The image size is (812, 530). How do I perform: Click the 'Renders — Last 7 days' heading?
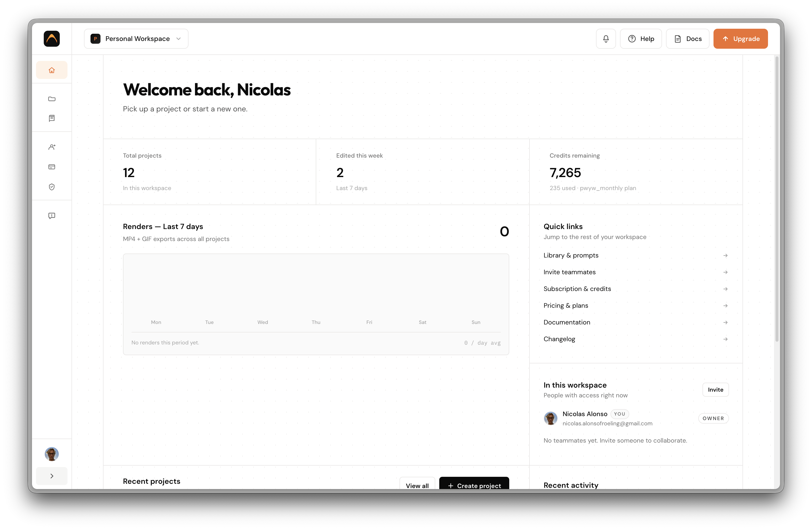(163, 227)
